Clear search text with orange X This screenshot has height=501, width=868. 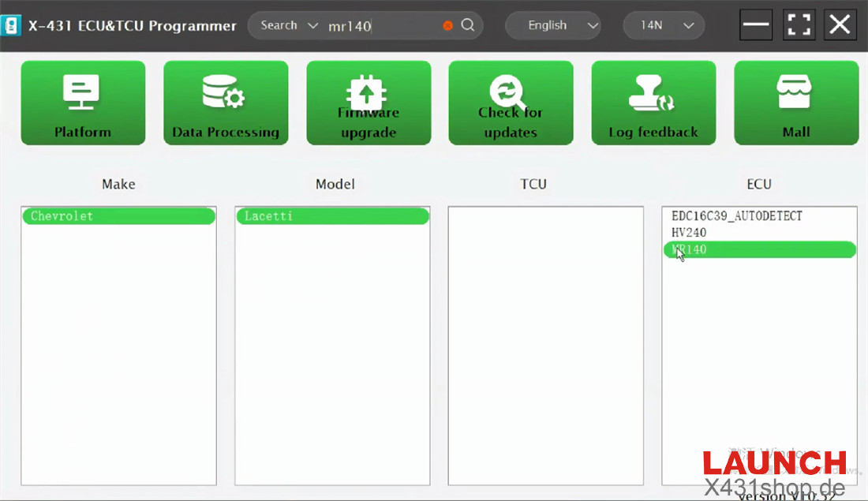(448, 25)
